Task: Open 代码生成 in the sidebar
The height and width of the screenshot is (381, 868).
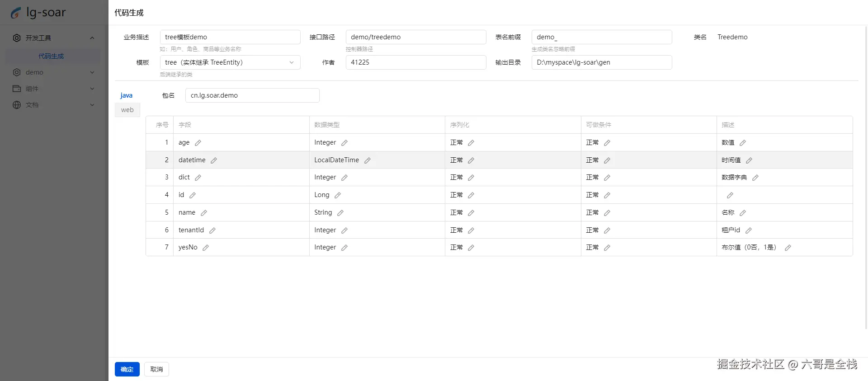Action: tap(51, 56)
